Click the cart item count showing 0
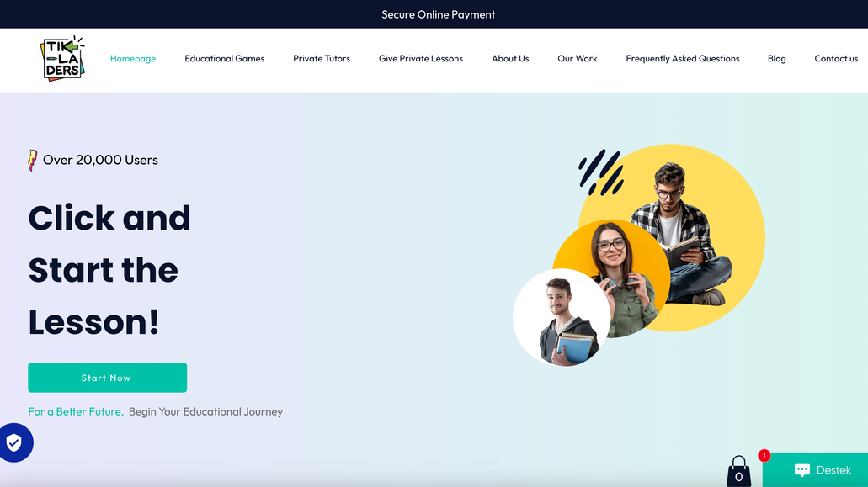Image resolution: width=868 pixels, height=487 pixels. point(738,475)
